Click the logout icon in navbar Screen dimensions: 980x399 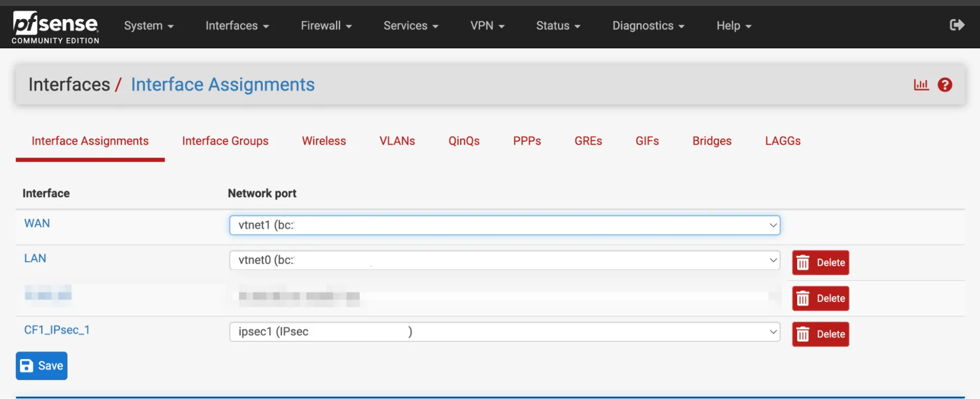(x=956, y=25)
